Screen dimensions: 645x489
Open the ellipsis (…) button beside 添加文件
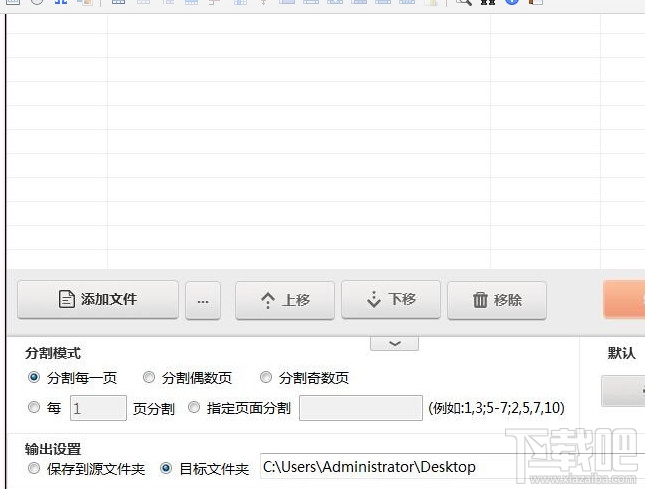(x=203, y=300)
